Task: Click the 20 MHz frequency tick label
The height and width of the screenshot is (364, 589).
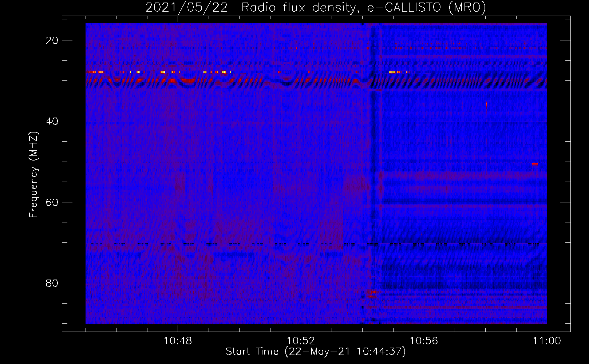Action: pyautogui.click(x=52, y=40)
